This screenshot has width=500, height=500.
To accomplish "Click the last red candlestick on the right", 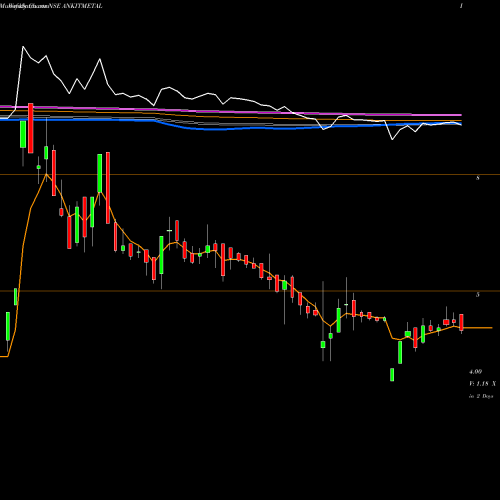I will coord(462,322).
